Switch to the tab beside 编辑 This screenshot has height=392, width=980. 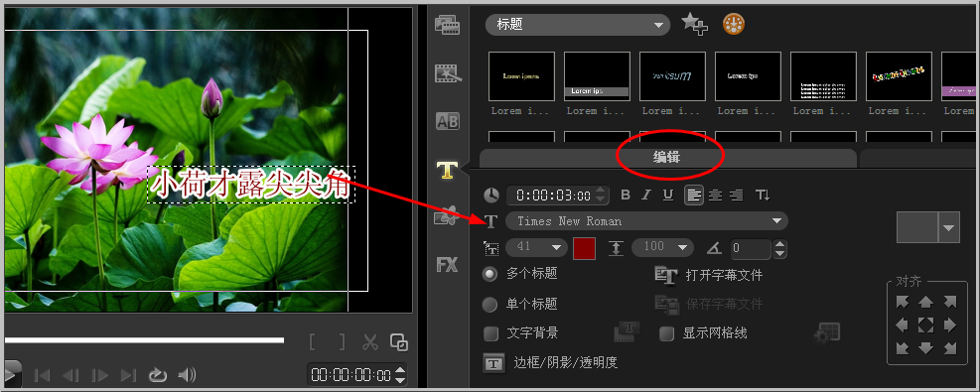coord(919,159)
